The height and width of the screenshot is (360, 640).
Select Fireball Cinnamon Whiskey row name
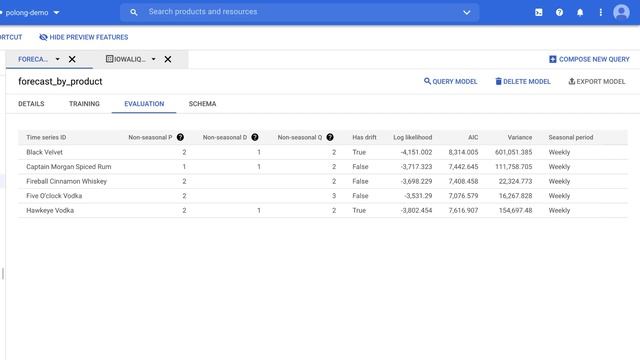click(66, 181)
